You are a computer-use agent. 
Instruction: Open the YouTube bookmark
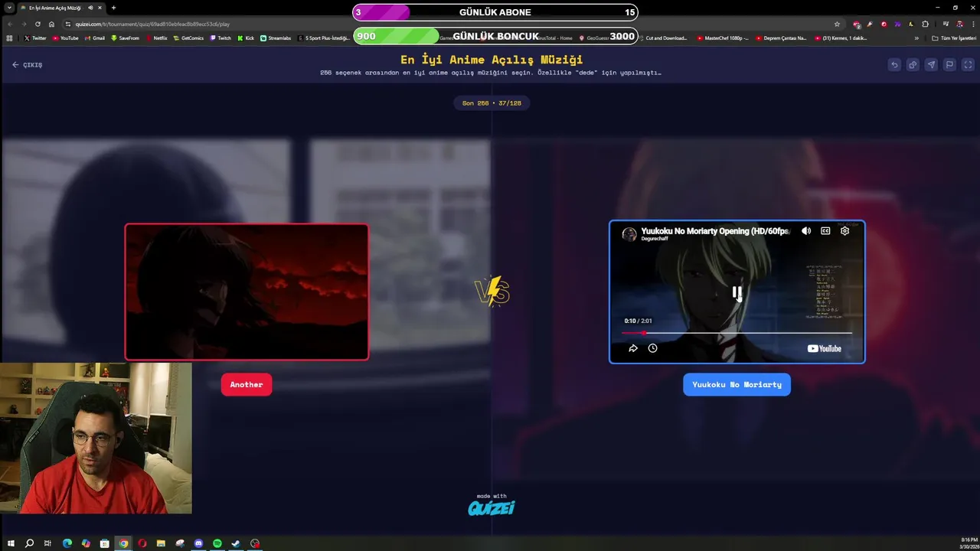65,37
